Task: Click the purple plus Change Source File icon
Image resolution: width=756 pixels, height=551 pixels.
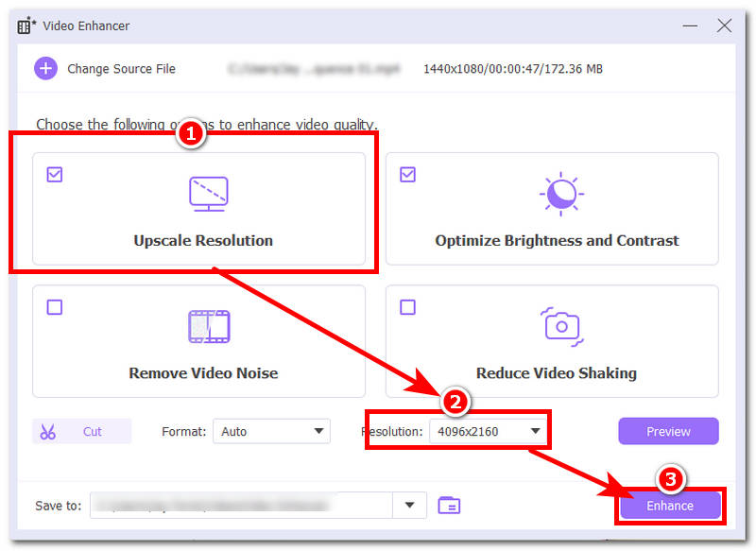Action: pos(45,68)
